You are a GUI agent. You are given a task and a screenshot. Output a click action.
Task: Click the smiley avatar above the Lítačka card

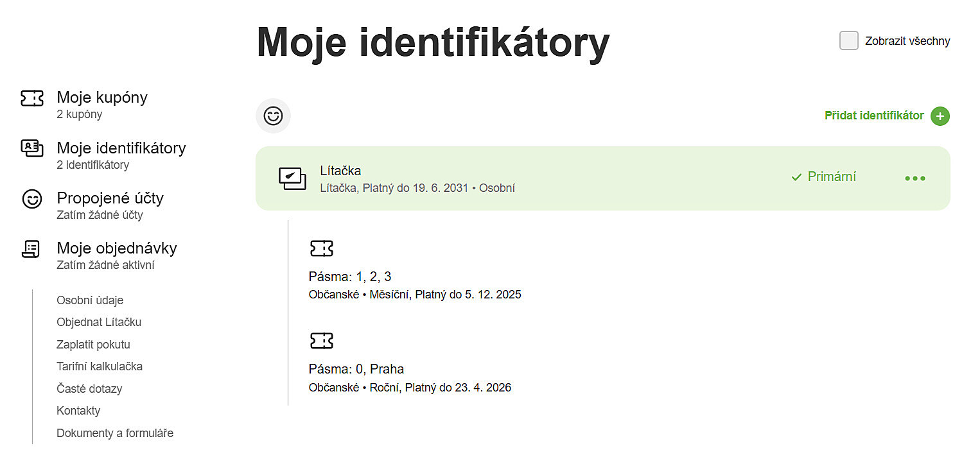(273, 116)
